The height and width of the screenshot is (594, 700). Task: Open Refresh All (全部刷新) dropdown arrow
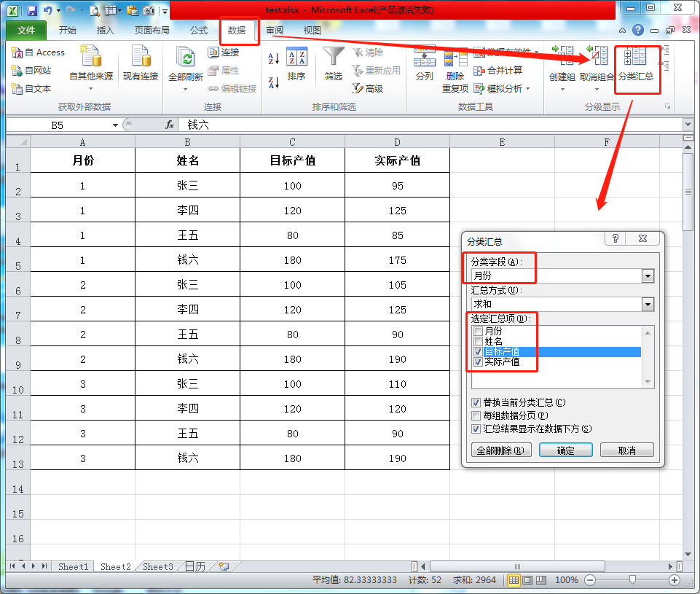tap(186, 90)
